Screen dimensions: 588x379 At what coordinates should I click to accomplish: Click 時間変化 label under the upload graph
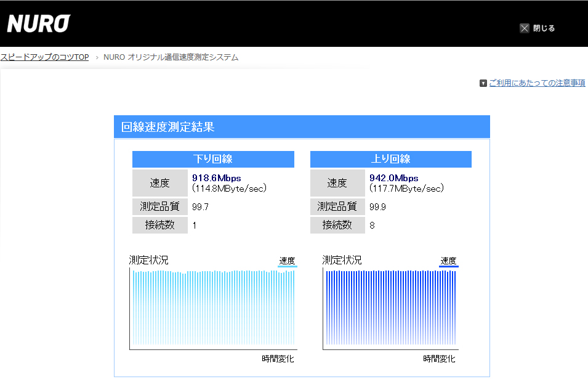click(439, 359)
